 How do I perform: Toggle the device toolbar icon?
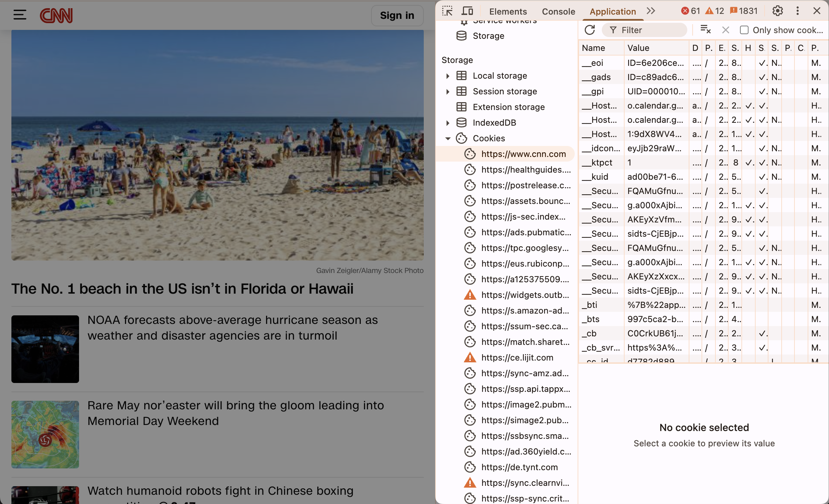click(x=467, y=11)
